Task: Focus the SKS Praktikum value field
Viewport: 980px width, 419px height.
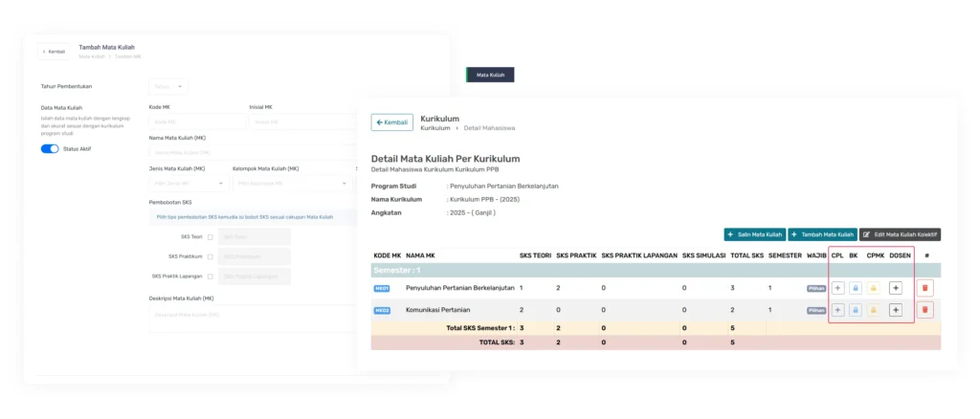Action: (x=255, y=256)
